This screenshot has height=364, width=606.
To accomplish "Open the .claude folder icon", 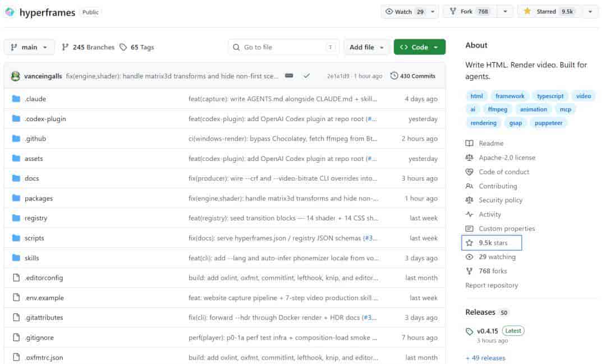I will point(16,99).
